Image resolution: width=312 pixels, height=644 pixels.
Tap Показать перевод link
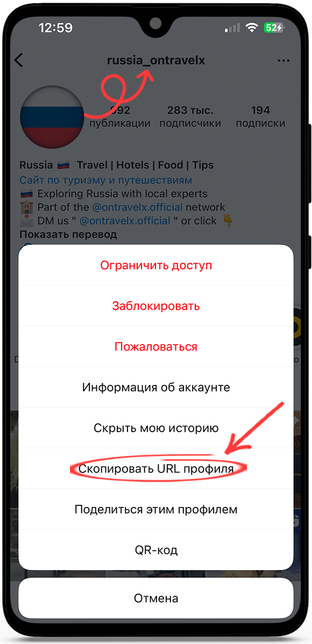click(68, 234)
